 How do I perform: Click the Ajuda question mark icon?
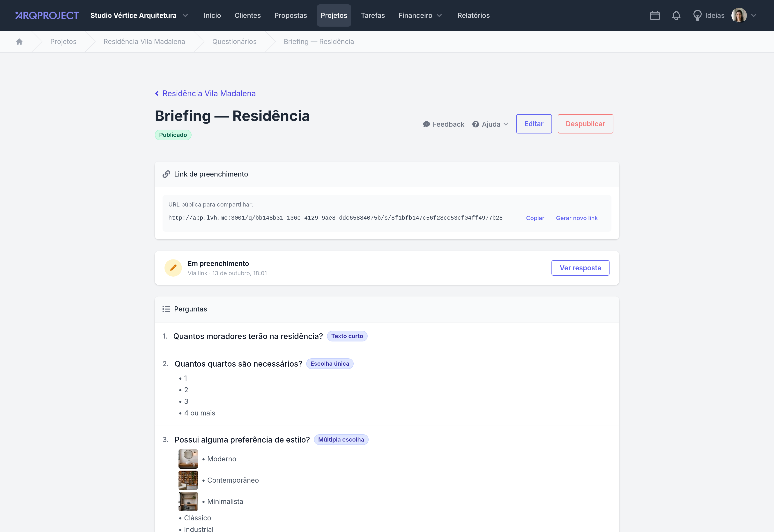tap(475, 124)
